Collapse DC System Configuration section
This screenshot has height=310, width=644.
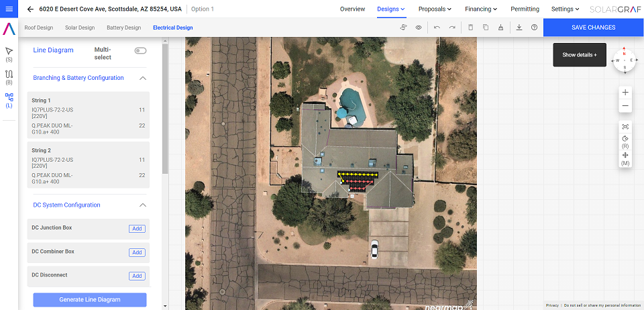pyautogui.click(x=142, y=205)
